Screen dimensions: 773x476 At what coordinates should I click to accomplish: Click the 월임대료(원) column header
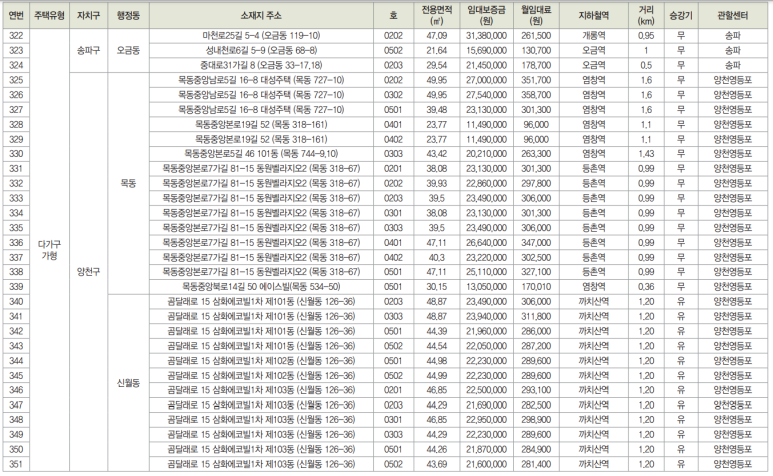(x=536, y=16)
